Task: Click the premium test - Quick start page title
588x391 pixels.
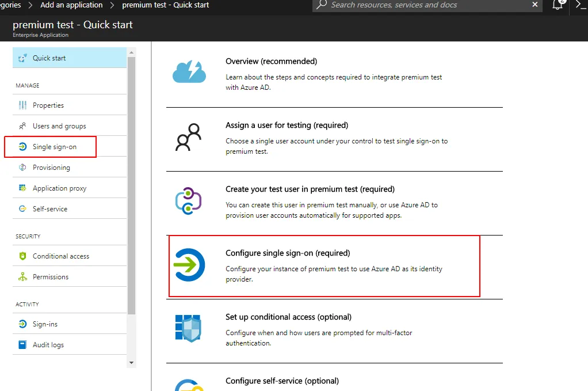Action: [x=72, y=25]
